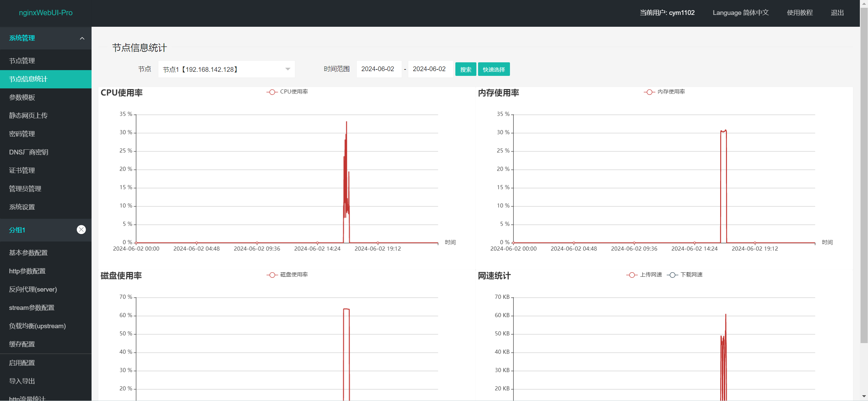Click the end date input field

(431, 69)
